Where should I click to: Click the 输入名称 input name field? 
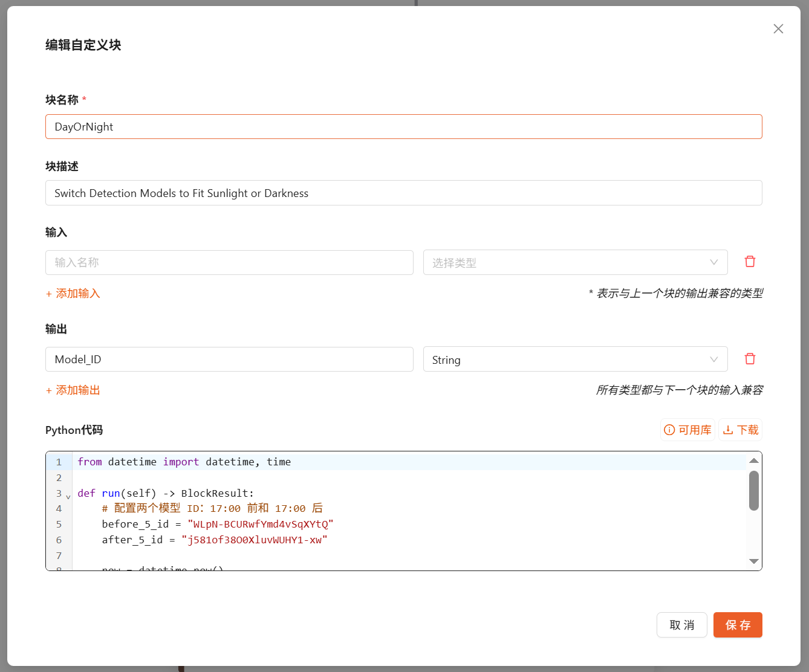pos(229,262)
